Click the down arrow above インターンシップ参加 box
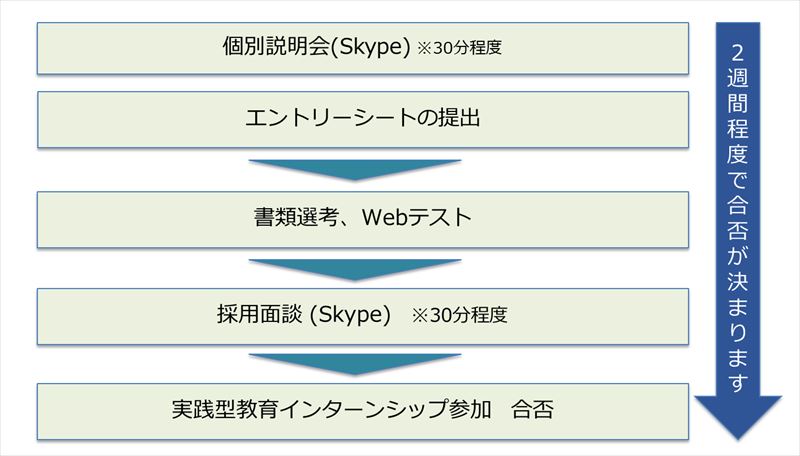The image size is (800, 456). coord(355,365)
